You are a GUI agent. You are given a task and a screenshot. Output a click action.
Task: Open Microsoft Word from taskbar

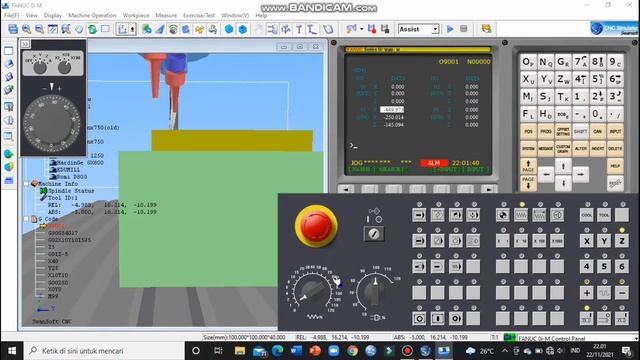pyautogui.click(x=296, y=351)
